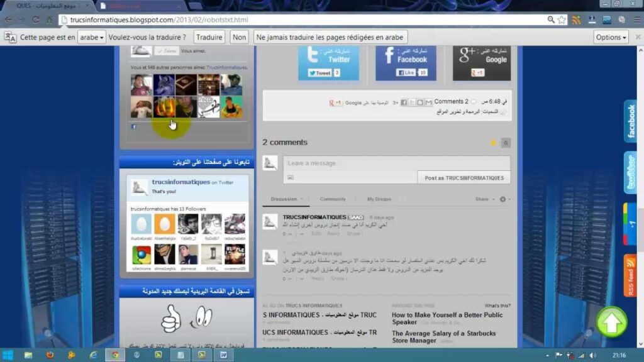The width and height of the screenshot is (644, 362).
Task: Click the Traduire button
Action: pyautogui.click(x=209, y=37)
